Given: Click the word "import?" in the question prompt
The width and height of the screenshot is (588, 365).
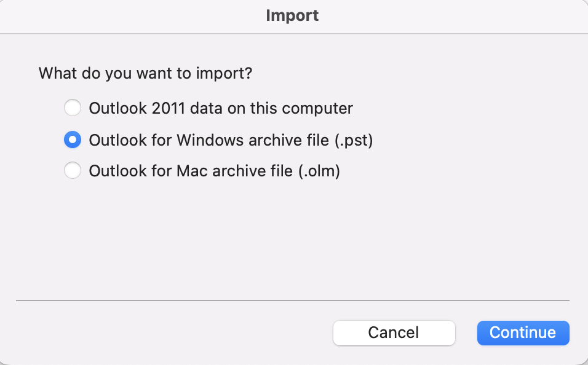Looking at the screenshot, I should tap(224, 73).
